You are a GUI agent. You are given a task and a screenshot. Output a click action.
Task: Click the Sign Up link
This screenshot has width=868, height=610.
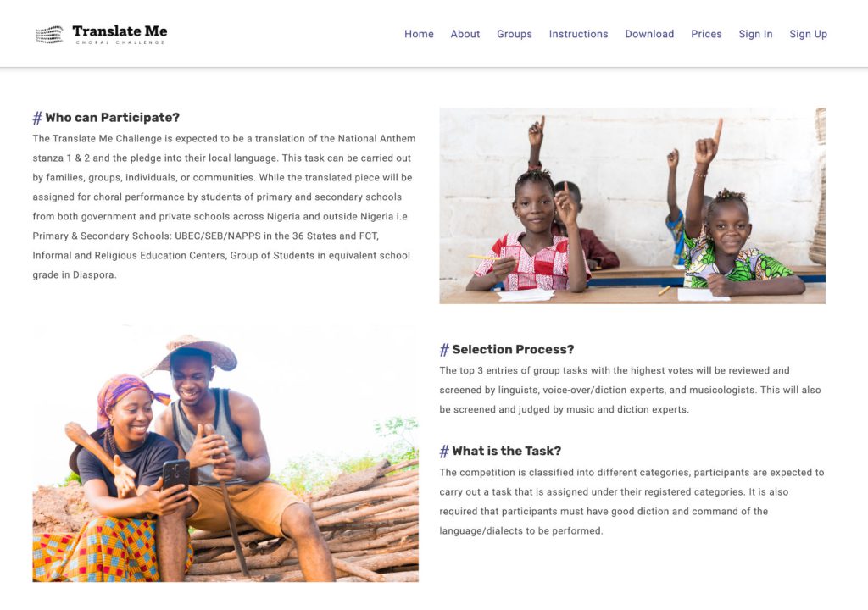pyautogui.click(x=808, y=34)
